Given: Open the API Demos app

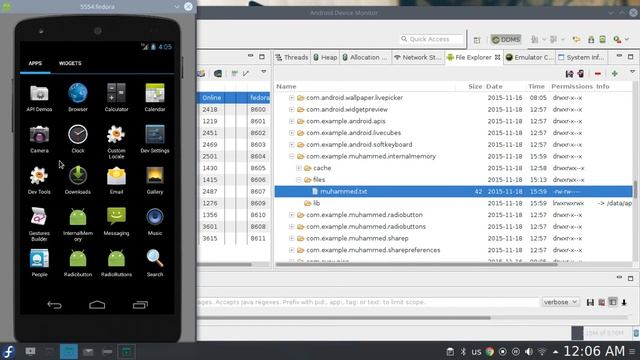Looking at the screenshot, I should click(x=39, y=97).
